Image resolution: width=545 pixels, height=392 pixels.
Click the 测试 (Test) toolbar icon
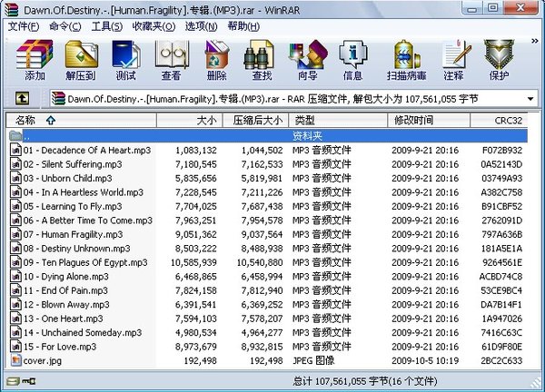tap(126, 54)
